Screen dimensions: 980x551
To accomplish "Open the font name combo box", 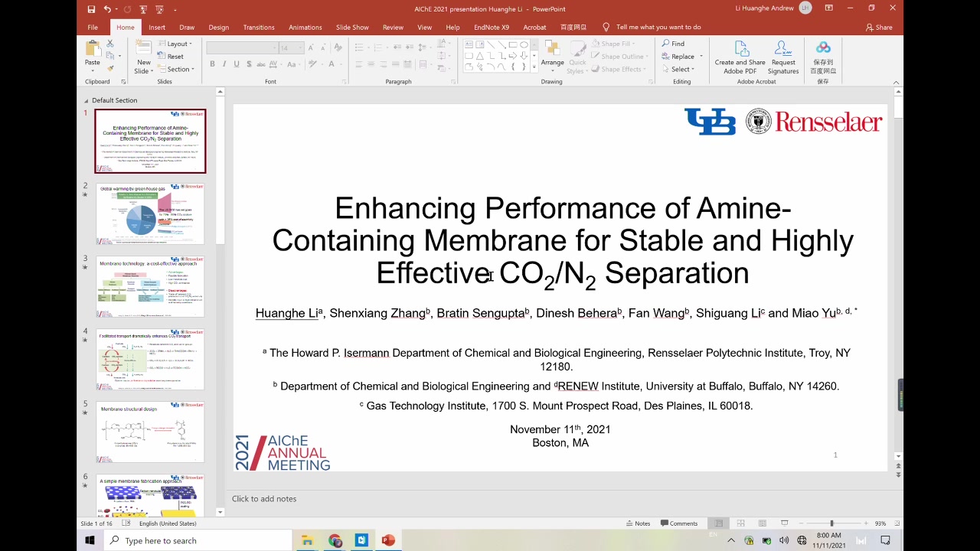I will pos(242,47).
